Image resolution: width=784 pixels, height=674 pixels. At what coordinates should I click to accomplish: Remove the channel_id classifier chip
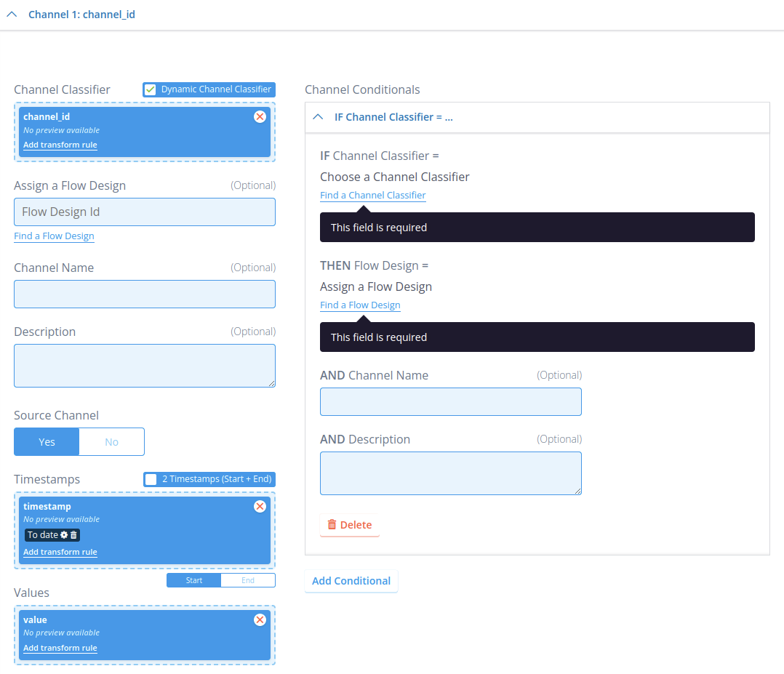(260, 116)
